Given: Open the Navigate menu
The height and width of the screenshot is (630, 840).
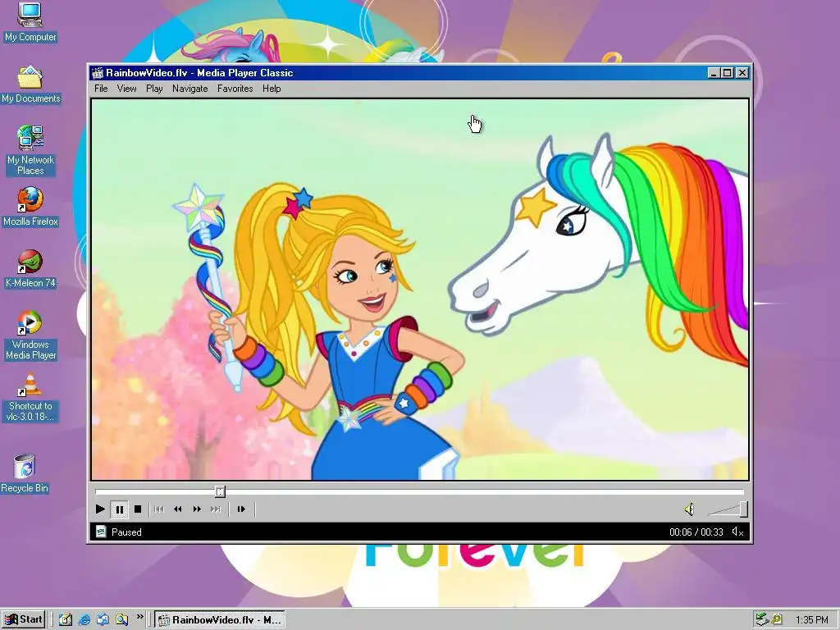Looking at the screenshot, I should click(189, 89).
